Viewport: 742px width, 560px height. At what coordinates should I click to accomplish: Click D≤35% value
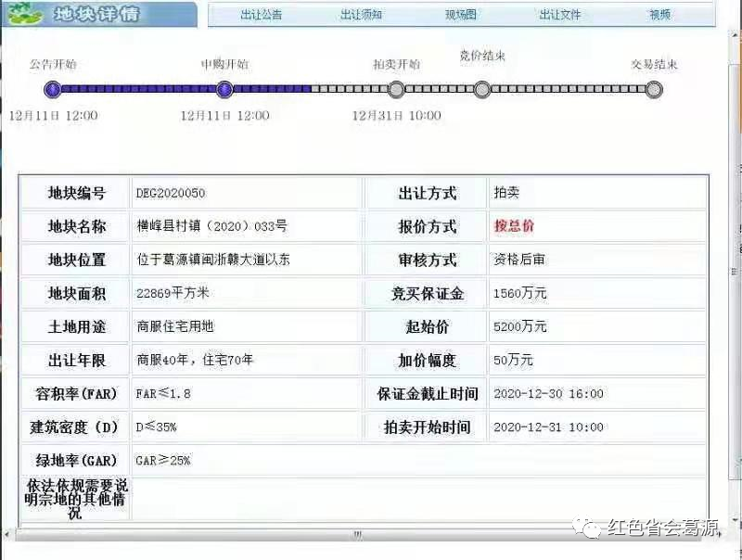[x=156, y=427]
